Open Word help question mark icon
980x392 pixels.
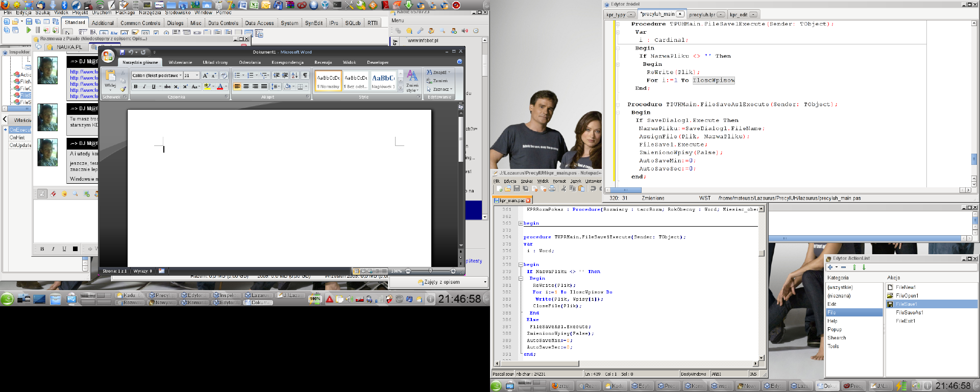[x=459, y=62]
